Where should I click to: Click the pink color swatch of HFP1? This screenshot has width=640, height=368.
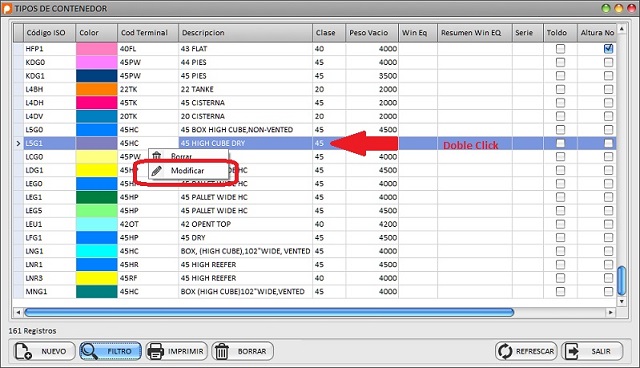[x=96, y=49]
